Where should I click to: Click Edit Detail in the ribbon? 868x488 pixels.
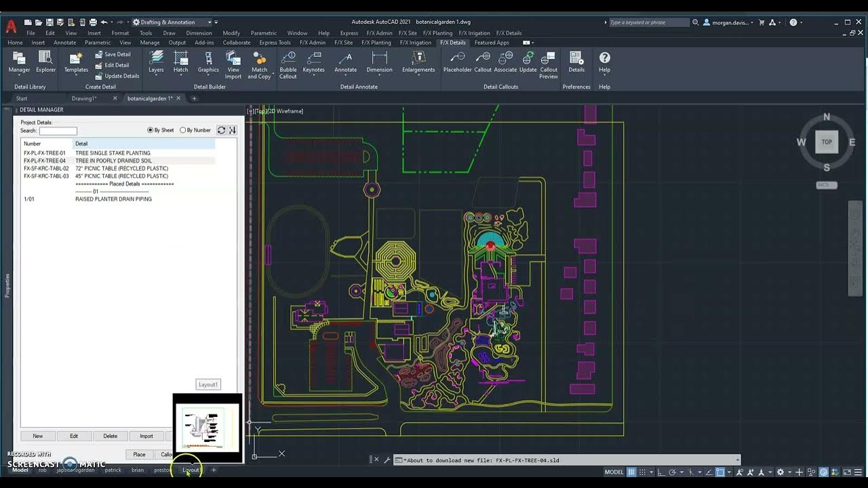(111, 65)
